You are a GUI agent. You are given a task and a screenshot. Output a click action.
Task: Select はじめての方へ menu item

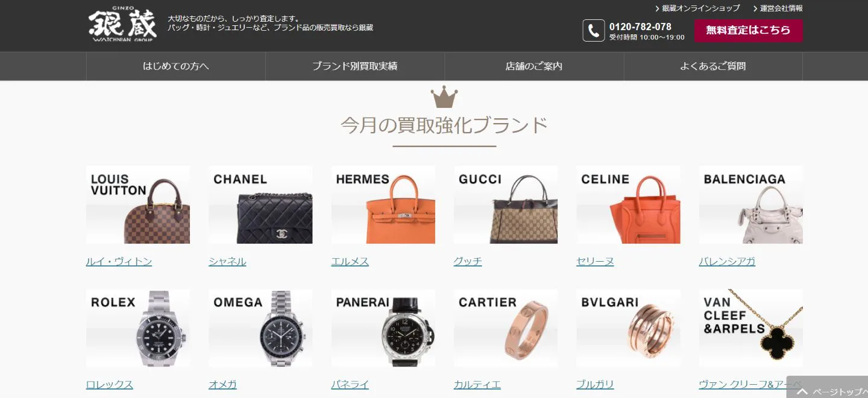[x=176, y=66]
